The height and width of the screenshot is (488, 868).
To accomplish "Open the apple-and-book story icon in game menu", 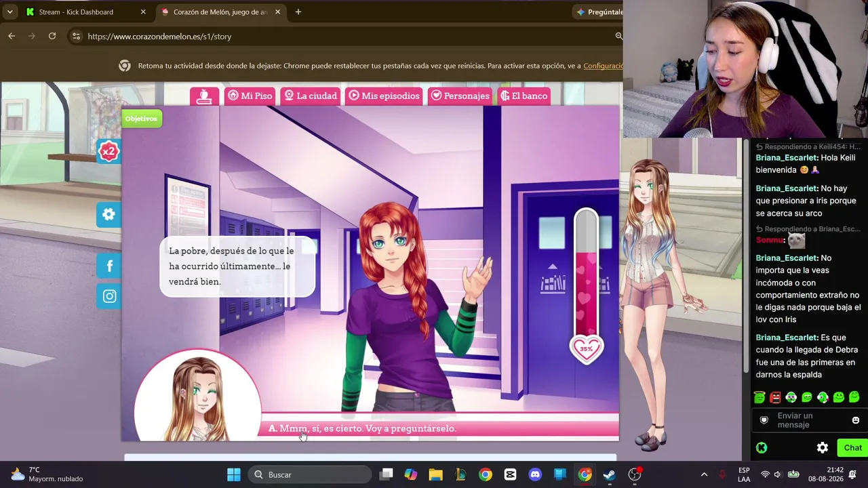I will 204,96.
